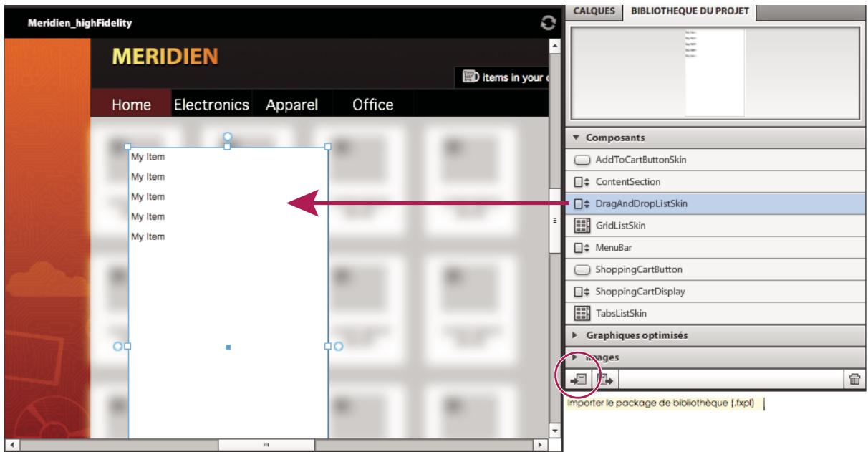The height and width of the screenshot is (452, 868).
Task: Click the horizontal scrollbar left arrow
Action: 12,444
